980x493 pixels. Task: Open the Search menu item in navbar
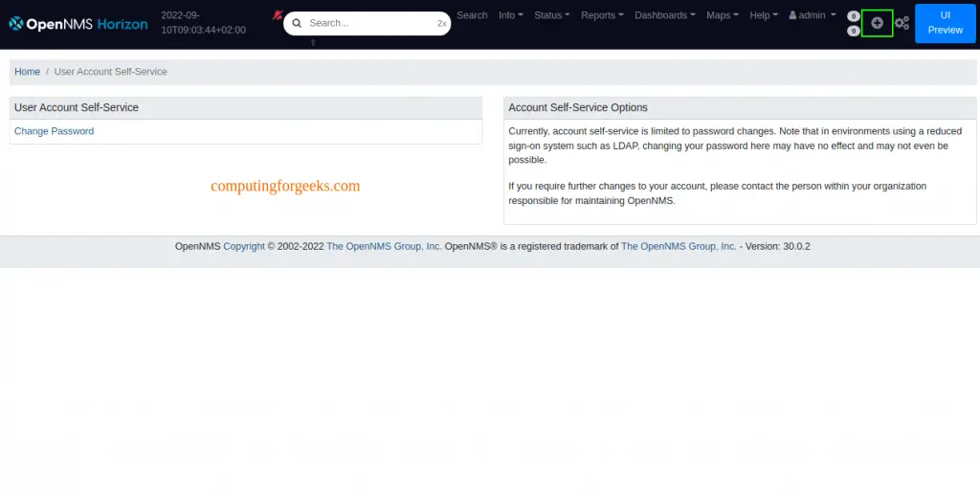(472, 15)
